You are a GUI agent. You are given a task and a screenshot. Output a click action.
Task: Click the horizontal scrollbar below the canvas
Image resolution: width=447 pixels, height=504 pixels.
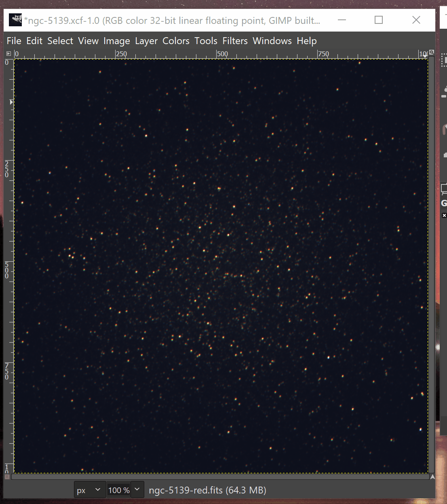point(220,477)
